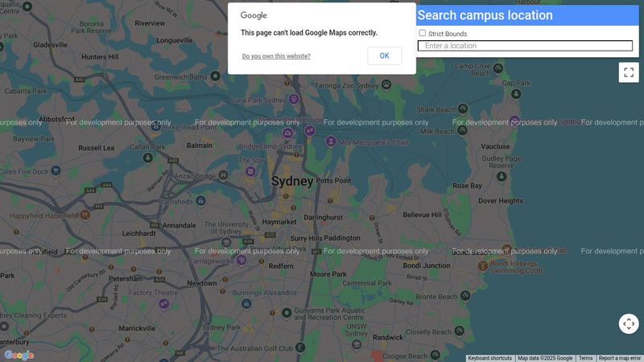Open Keyboard shortcuts in the map footer
Image resolution: width=644 pixels, height=362 pixels.
point(490,358)
